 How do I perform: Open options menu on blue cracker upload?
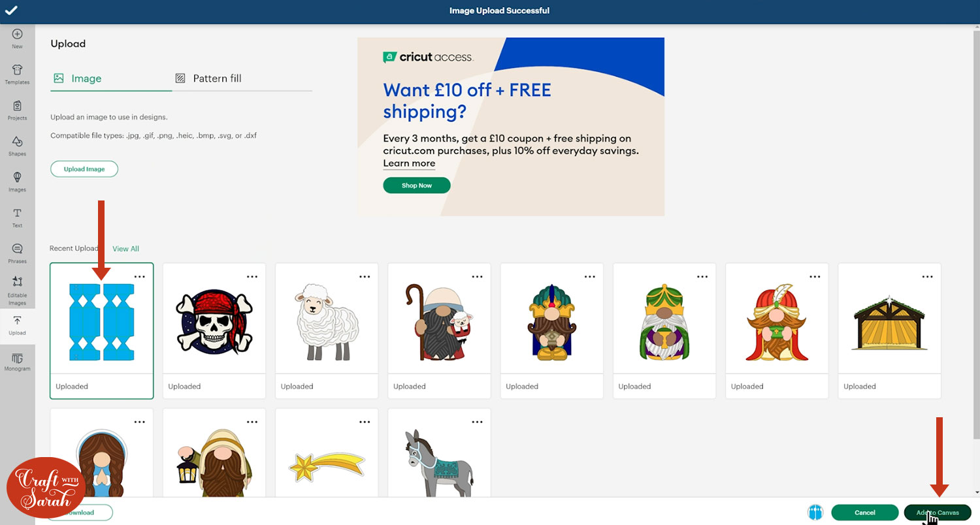[140, 277]
